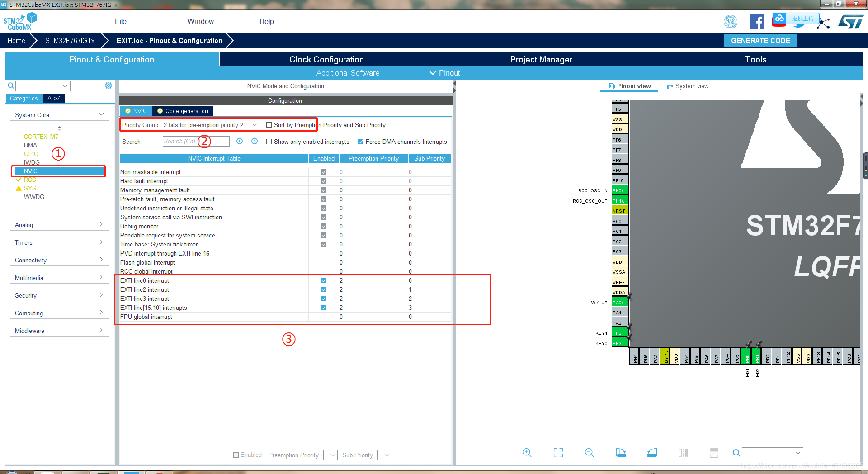The image size is (868, 474).
Task: Disable EXTI line3 interrupt
Action: (324, 299)
